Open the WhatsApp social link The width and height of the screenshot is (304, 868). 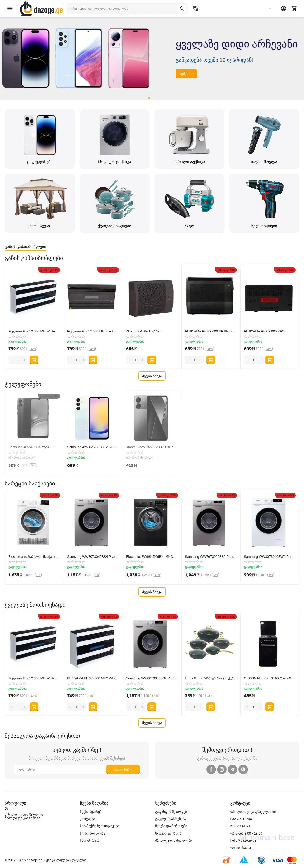click(243, 769)
